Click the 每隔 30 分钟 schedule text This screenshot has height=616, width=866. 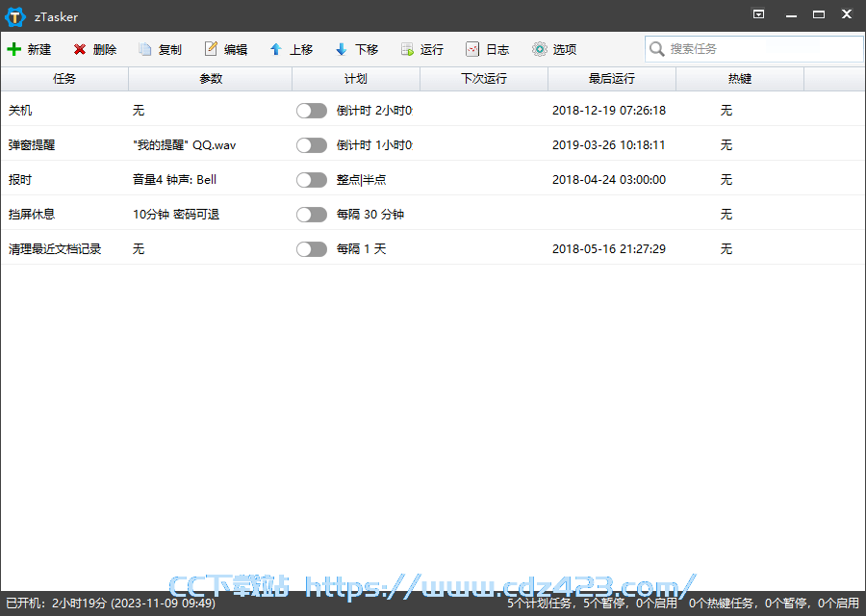[370, 215]
